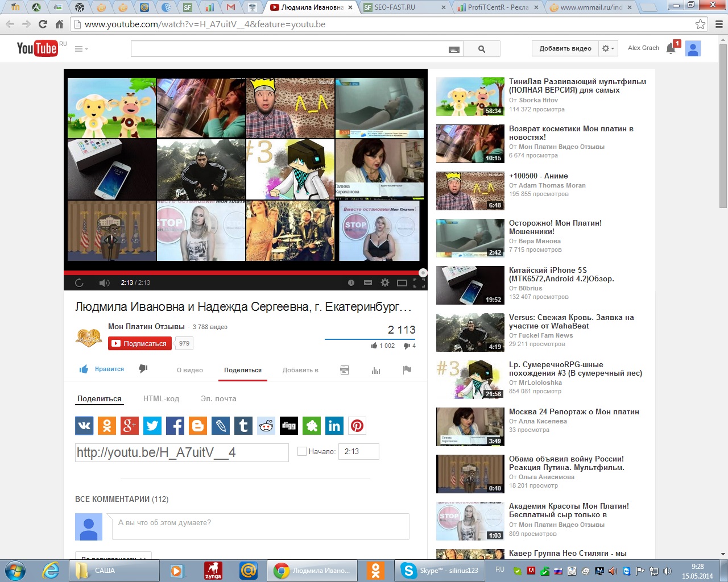Share video on Tumblr

point(243,426)
